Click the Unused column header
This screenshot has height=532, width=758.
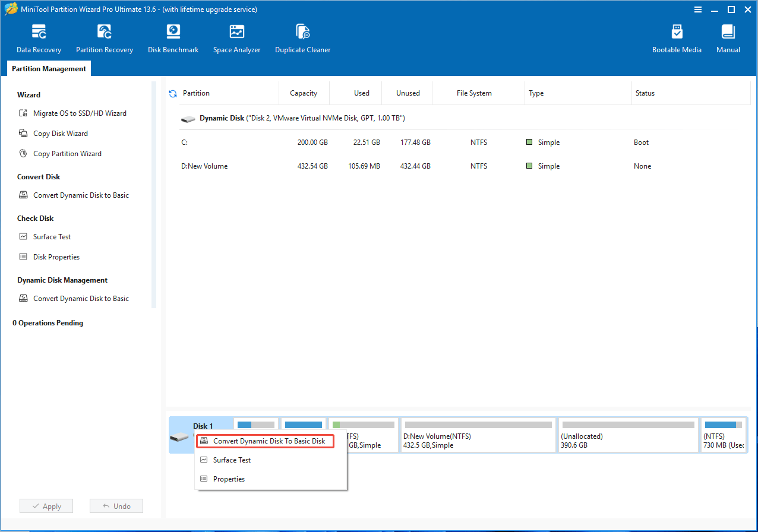pos(408,93)
